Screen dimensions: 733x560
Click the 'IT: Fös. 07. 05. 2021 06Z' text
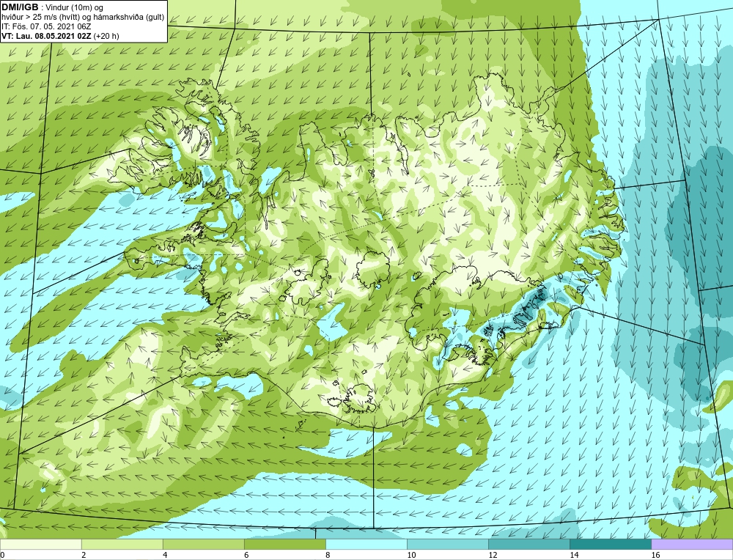tap(46, 26)
